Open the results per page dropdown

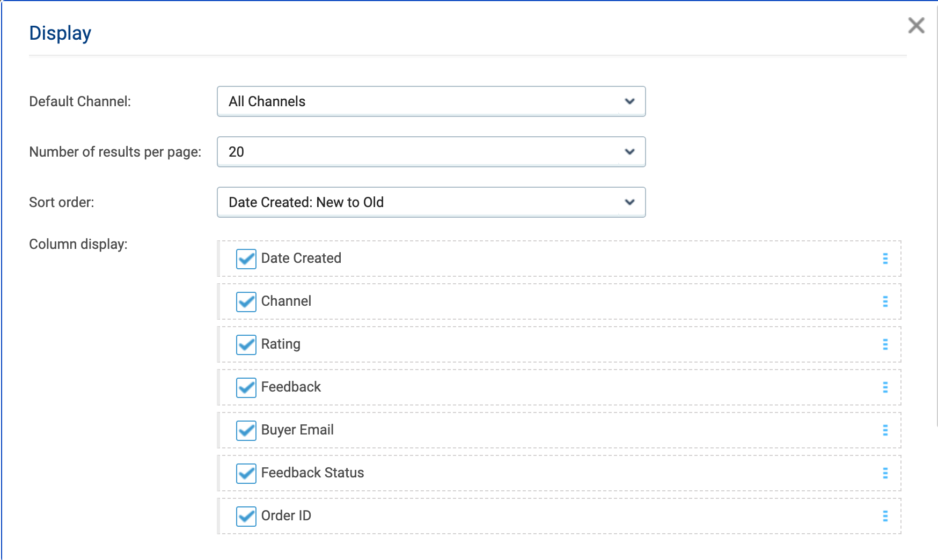click(x=431, y=152)
